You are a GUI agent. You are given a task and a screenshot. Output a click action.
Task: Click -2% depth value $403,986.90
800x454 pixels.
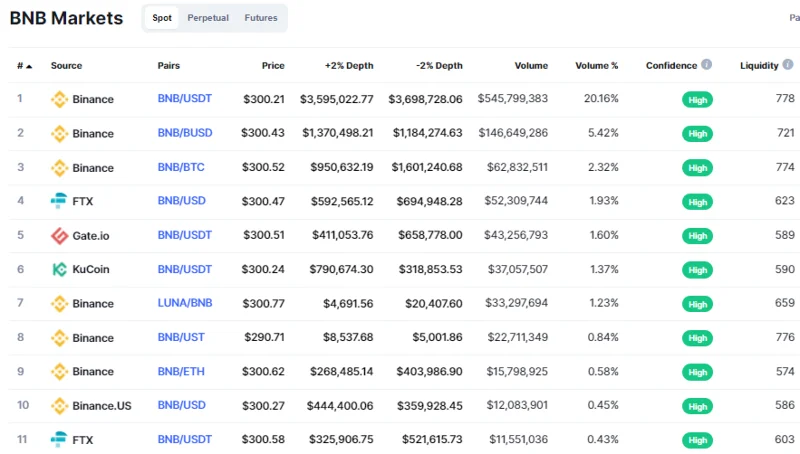click(x=430, y=371)
